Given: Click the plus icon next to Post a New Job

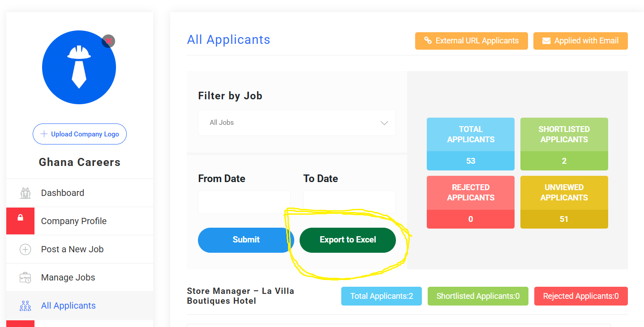Looking at the screenshot, I should coord(25,249).
